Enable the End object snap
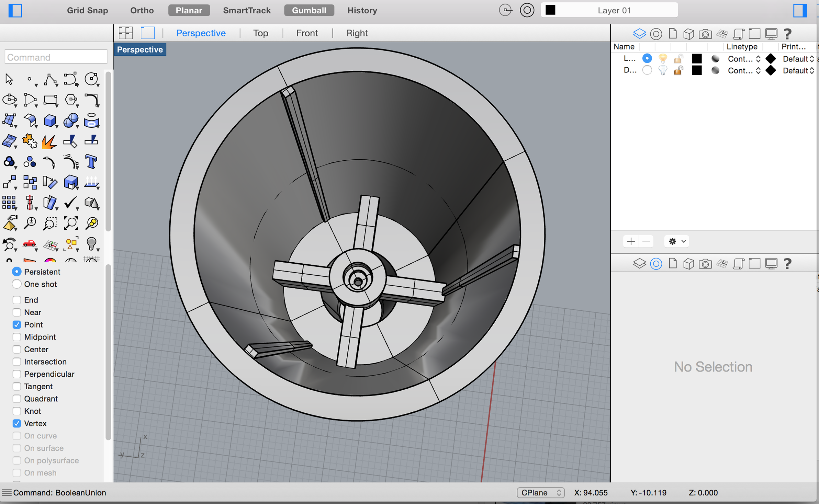The width and height of the screenshot is (819, 504). point(16,300)
